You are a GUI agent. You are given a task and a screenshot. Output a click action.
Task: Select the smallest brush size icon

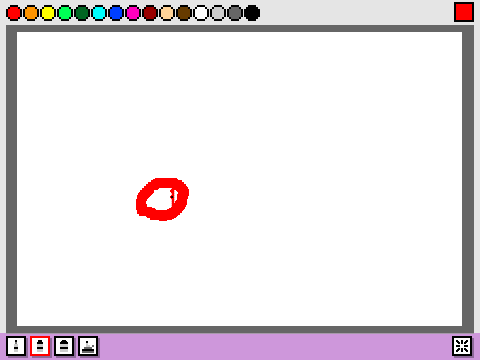(16, 346)
